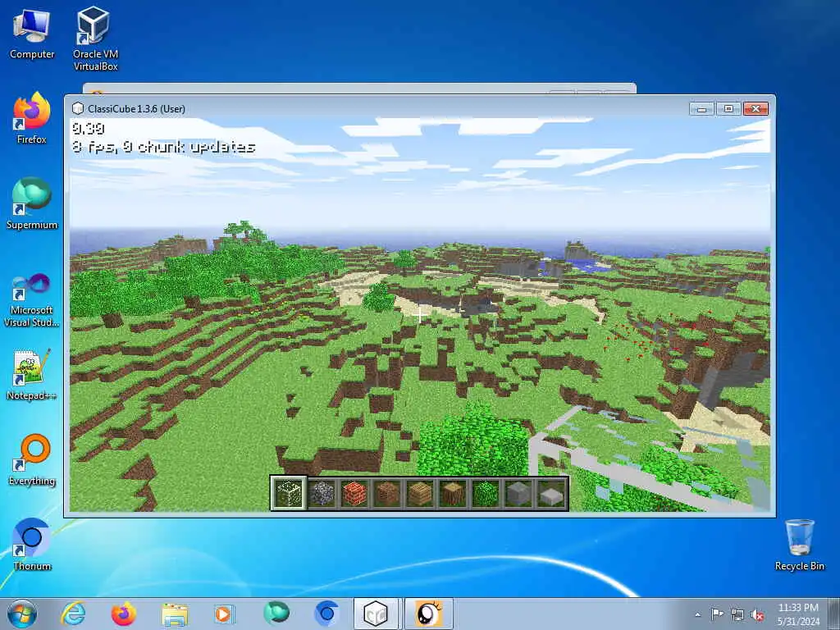Select the cobblestone block in the hotbar
840x630 pixels.
(x=322, y=493)
